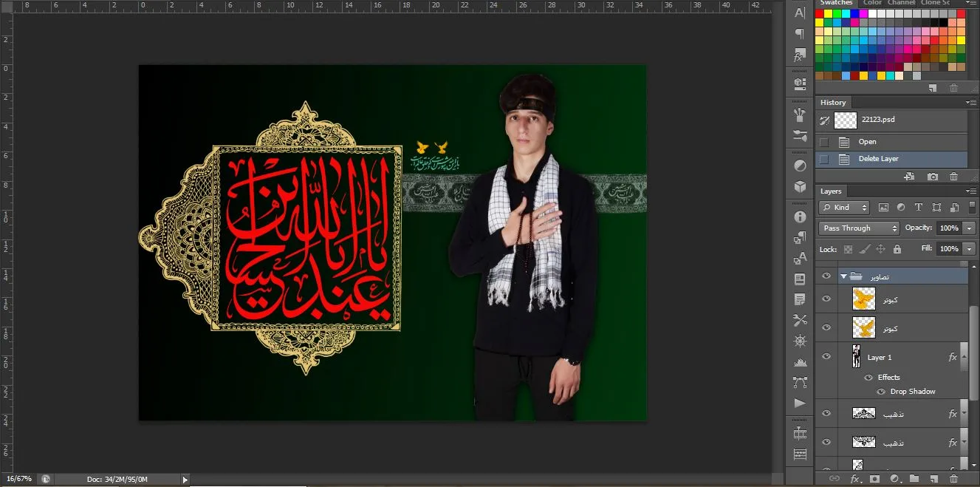Open the Navigator ship wheel icon
This screenshot has width=980, height=487.
[800, 341]
